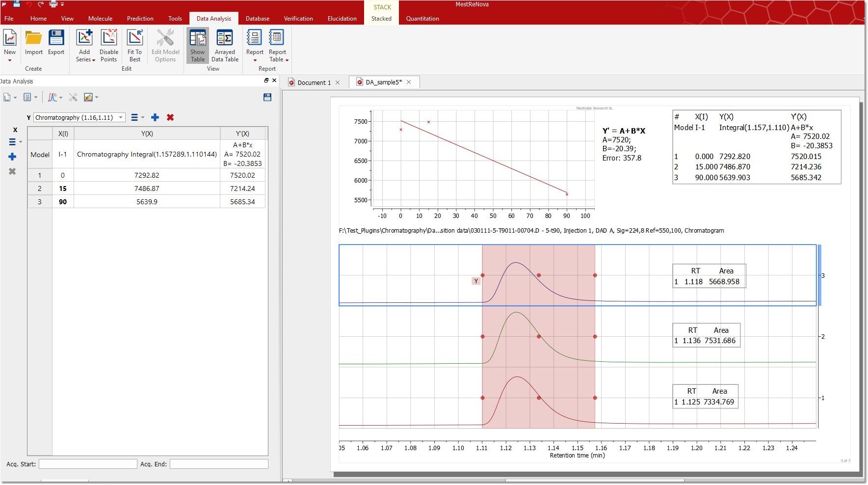Viewport: 868px width, 485px height.
Task: Click the Y(X) column header
Action: tap(147, 134)
